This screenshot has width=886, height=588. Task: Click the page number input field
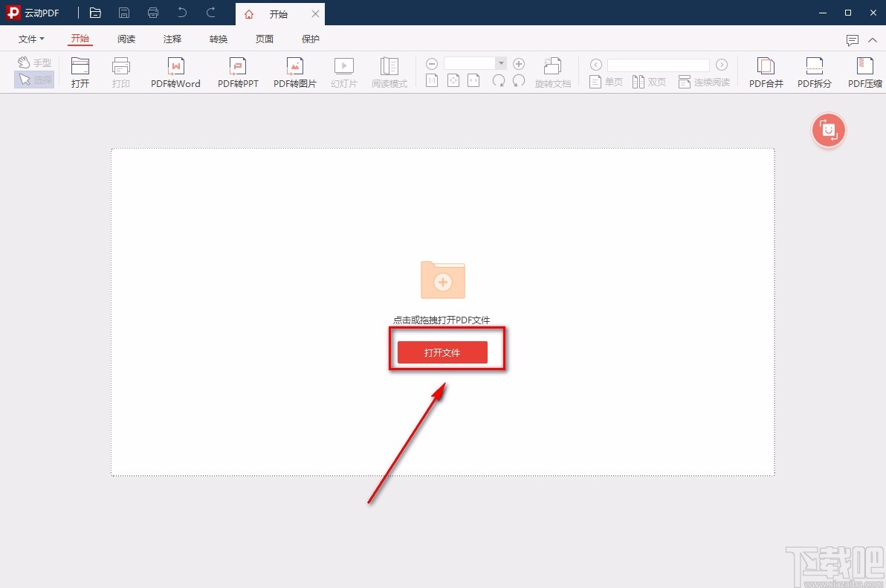[658, 65]
